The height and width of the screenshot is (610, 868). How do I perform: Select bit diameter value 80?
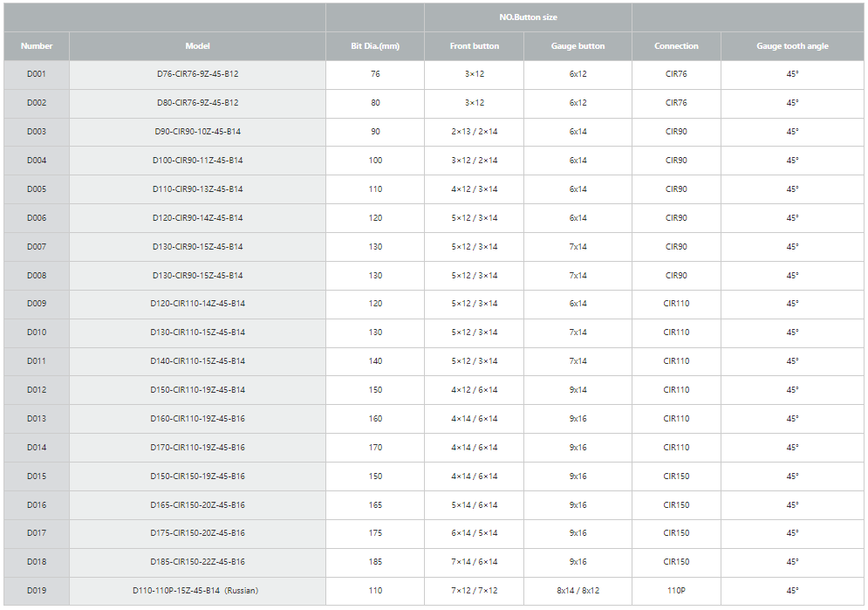tap(375, 102)
